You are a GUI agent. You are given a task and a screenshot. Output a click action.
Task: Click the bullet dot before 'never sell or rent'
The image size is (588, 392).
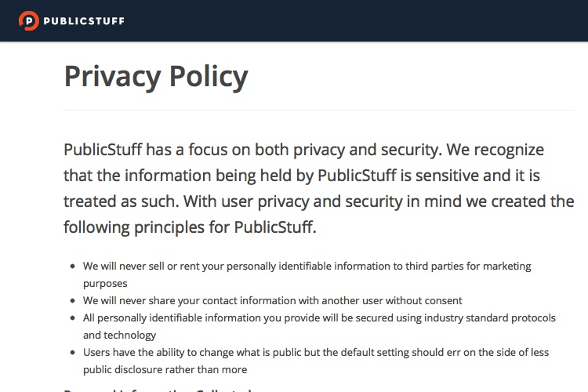(x=73, y=267)
